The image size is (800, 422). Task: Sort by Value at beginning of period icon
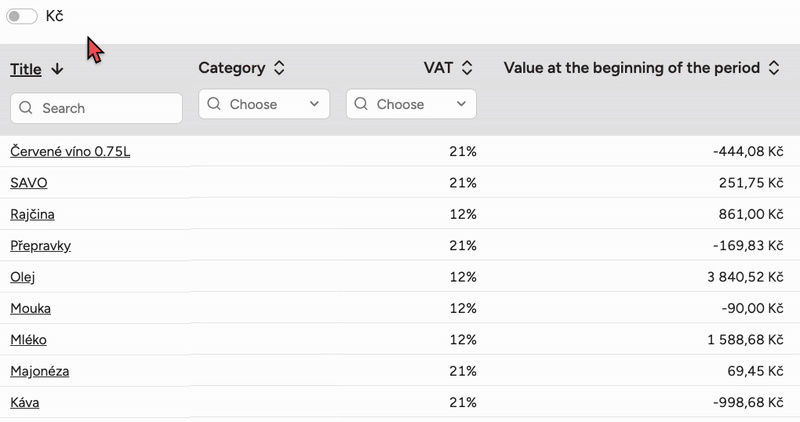click(x=773, y=68)
